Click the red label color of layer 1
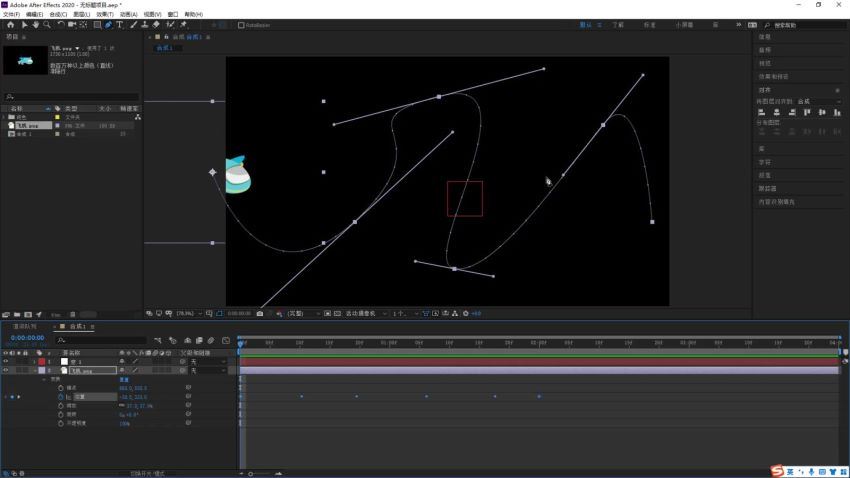This screenshot has width=850, height=478. (x=42, y=361)
